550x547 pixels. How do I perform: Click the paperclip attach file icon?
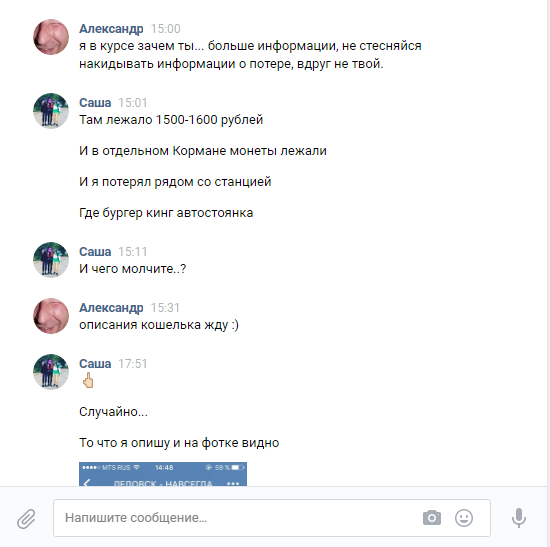click(26, 519)
